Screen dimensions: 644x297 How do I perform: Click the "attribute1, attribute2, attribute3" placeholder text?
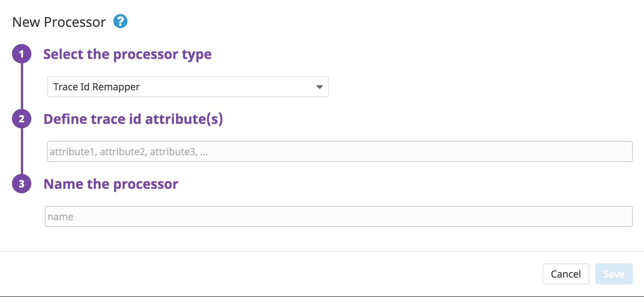(128, 152)
